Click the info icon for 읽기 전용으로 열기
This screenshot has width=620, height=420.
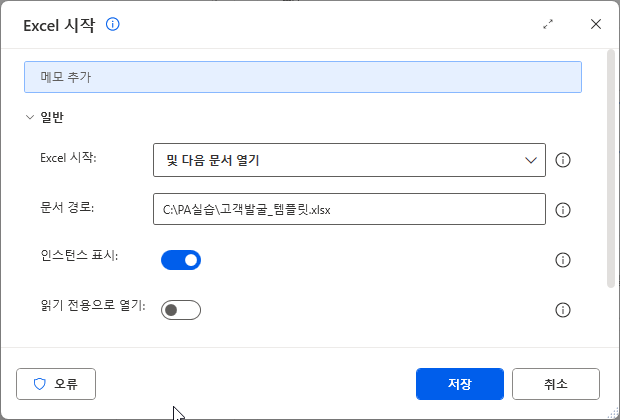tap(563, 310)
